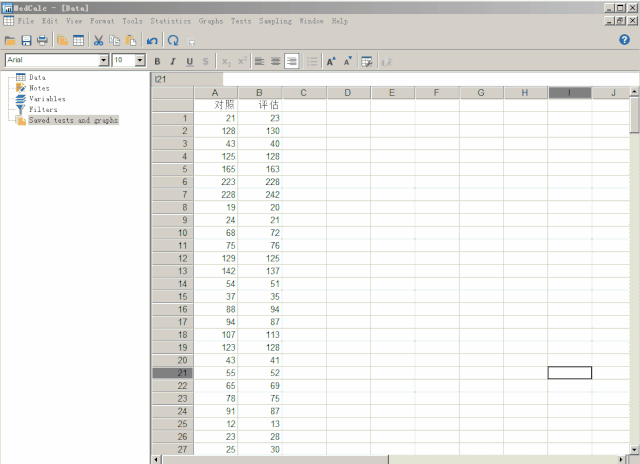640x464 pixels.
Task: Toggle Bold formatting
Action: click(x=157, y=61)
